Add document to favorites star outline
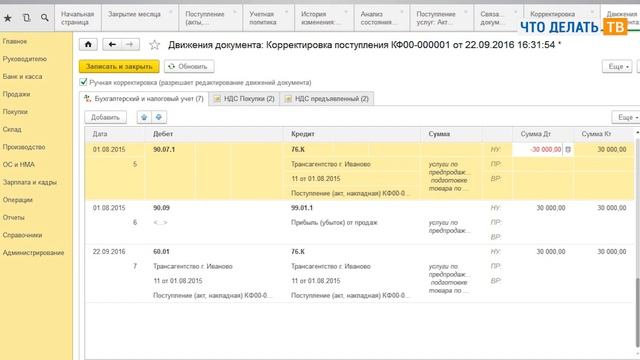This screenshot has width=640, height=360. coord(154,44)
